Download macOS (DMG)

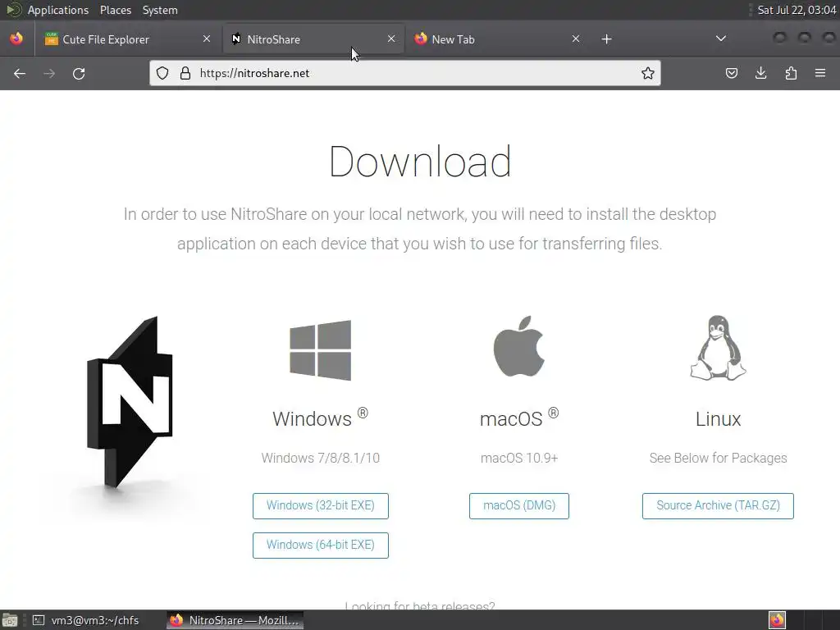tap(518, 505)
